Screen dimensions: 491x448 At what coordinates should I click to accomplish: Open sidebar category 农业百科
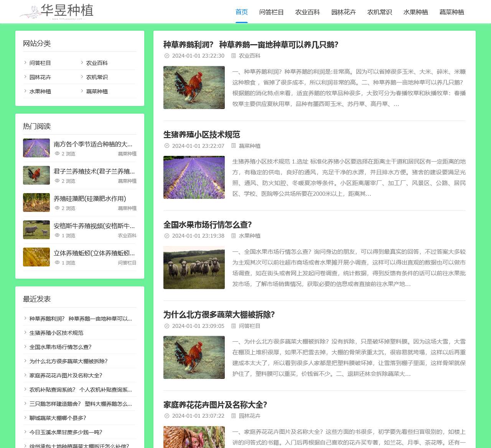97,63
